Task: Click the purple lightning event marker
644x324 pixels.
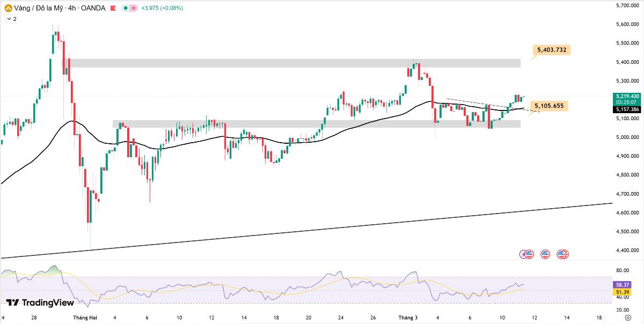Action: (523, 254)
